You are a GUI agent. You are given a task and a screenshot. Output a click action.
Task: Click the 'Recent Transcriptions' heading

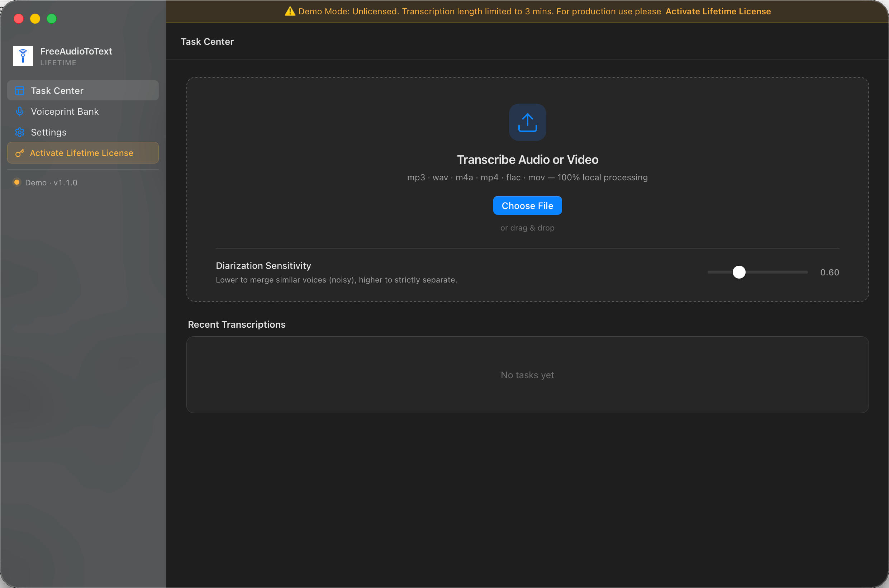pyautogui.click(x=237, y=324)
